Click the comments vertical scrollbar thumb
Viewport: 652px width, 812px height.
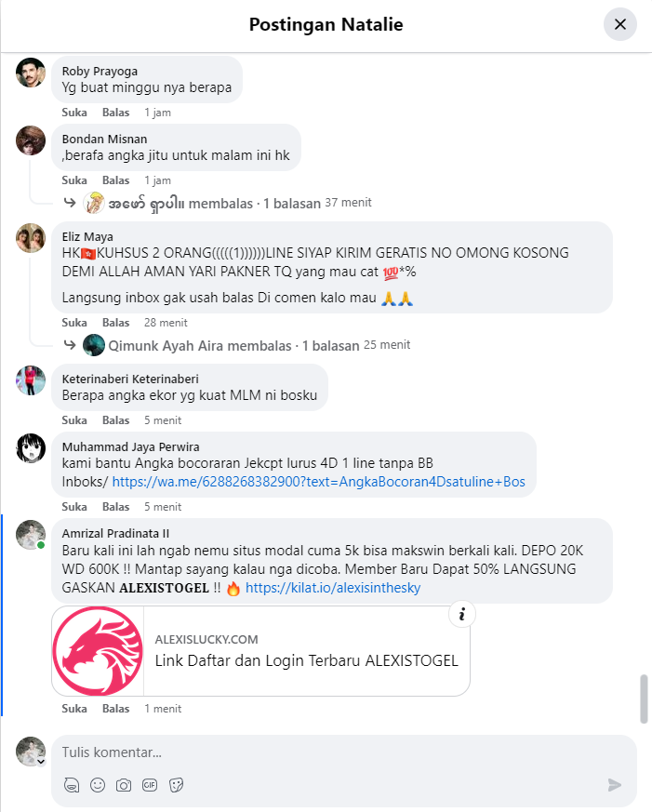click(x=644, y=699)
